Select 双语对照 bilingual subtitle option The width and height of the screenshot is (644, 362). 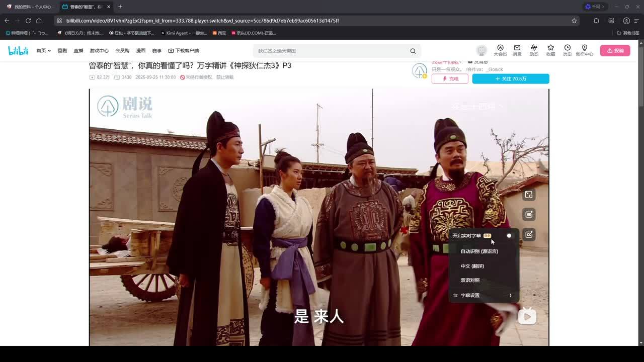point(470,280)
